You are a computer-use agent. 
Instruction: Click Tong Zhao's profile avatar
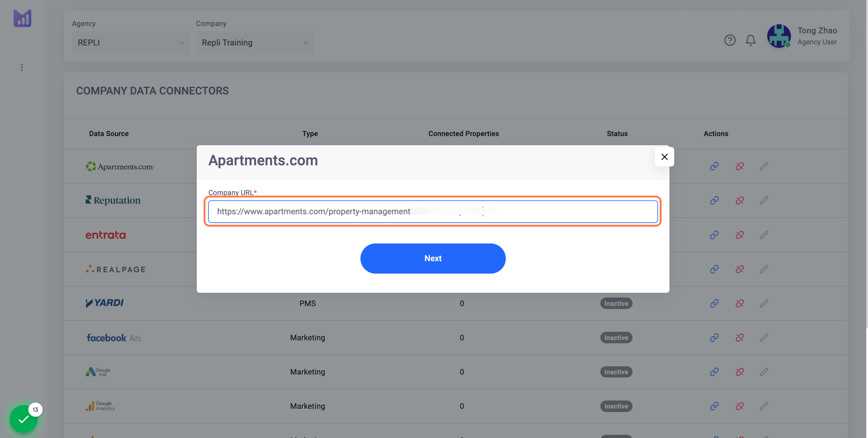pos(779,36)
